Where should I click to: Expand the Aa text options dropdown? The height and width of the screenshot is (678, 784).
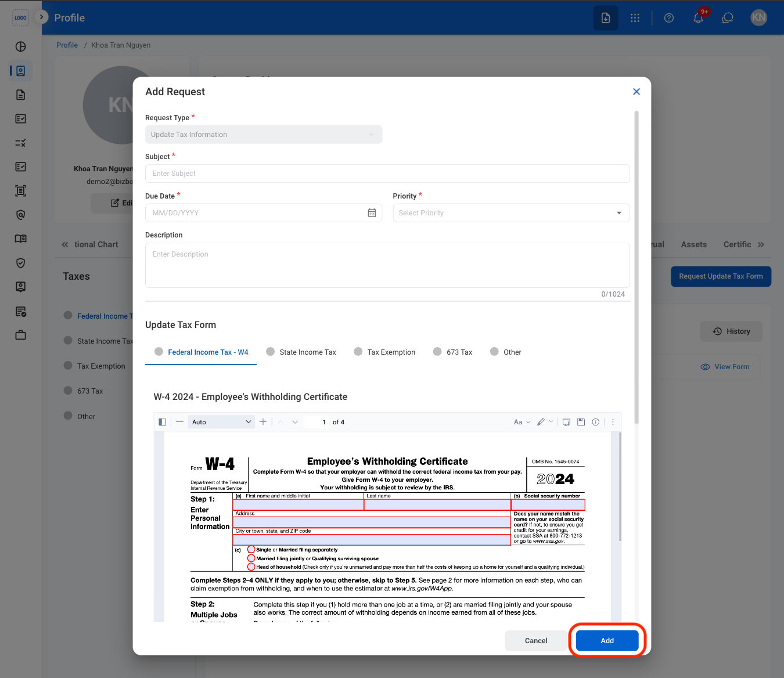522,422
